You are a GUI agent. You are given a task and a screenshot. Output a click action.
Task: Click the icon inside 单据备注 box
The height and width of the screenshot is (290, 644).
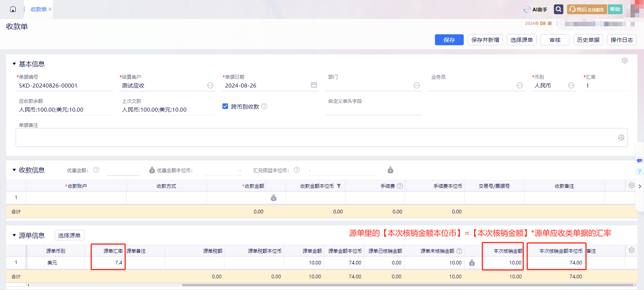tap(621, 138)
